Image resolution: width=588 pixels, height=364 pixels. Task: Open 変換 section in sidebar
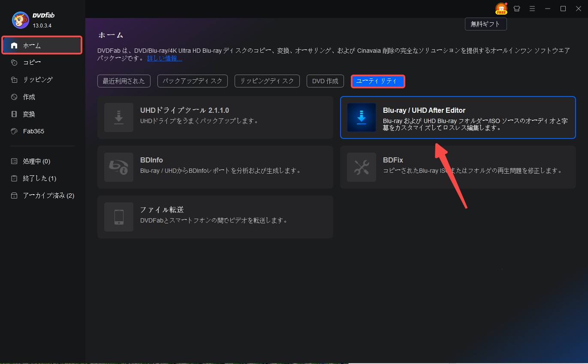29,114
